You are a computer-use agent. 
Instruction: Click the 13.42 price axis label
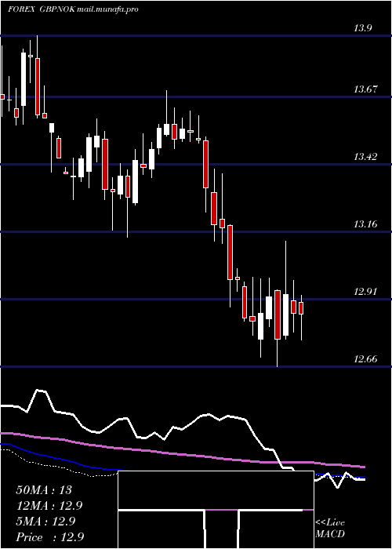(x=366, y=157)
